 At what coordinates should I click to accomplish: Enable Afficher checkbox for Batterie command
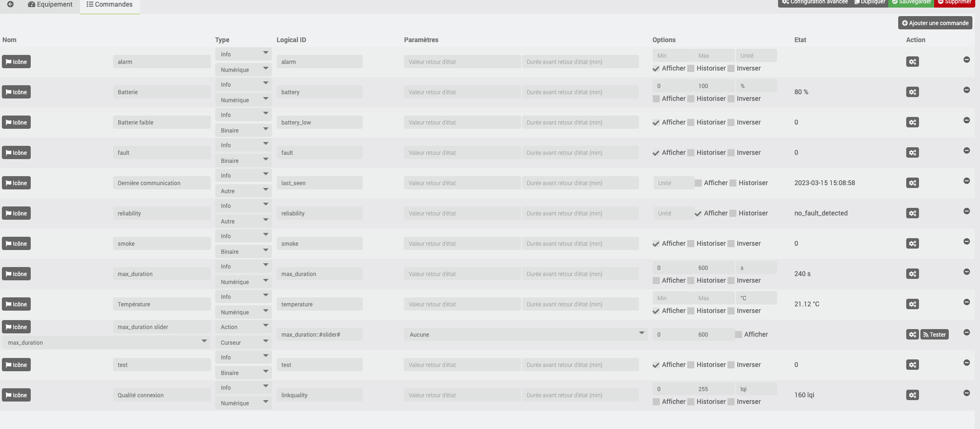point(656,98)
